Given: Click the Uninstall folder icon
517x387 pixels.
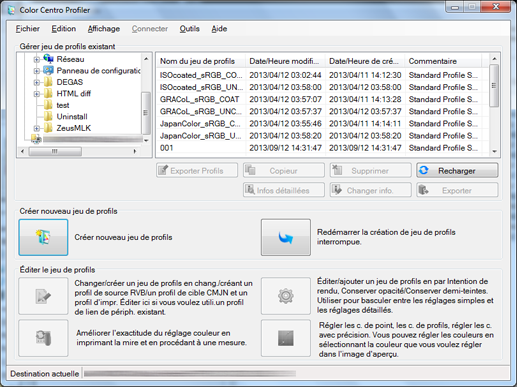Looking at the screenshot, I should tap(48, 116).
